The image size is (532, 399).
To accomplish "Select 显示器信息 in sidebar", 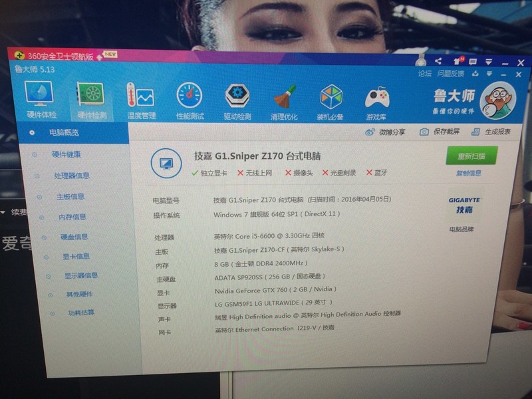I will 81,275.
